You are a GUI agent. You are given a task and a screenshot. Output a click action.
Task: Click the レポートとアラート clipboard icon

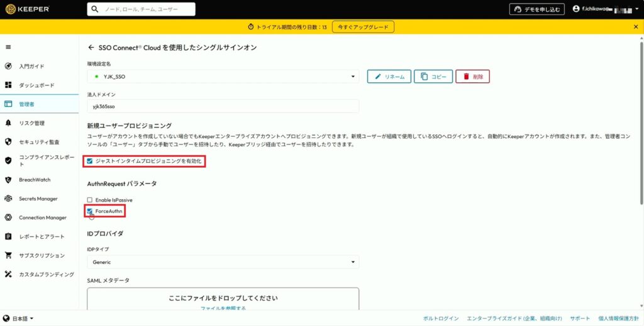click(x=8, y=236)
